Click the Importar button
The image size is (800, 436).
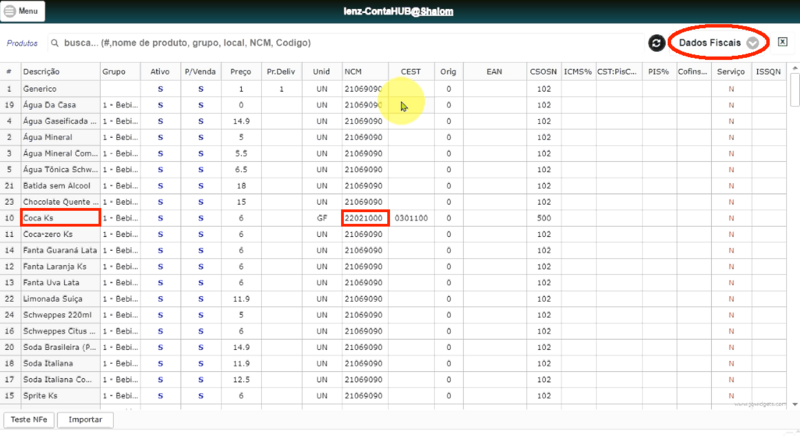(85, 420)
